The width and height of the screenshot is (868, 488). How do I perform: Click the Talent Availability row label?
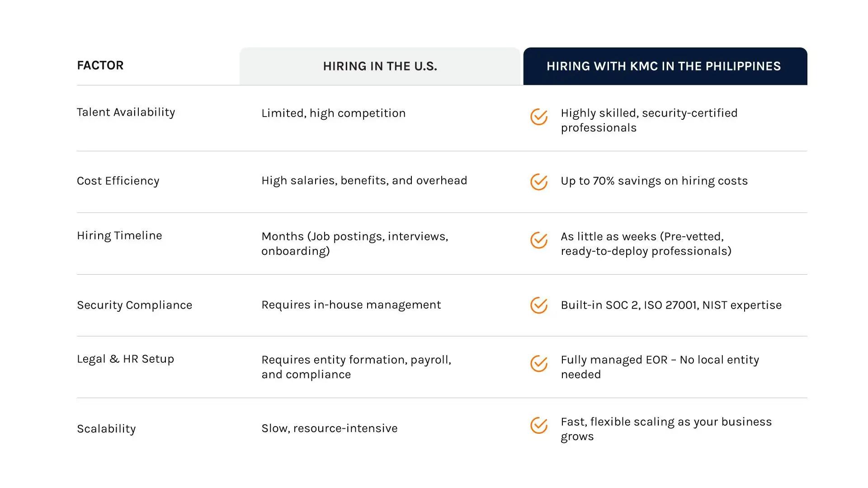[x=126, y=113]
